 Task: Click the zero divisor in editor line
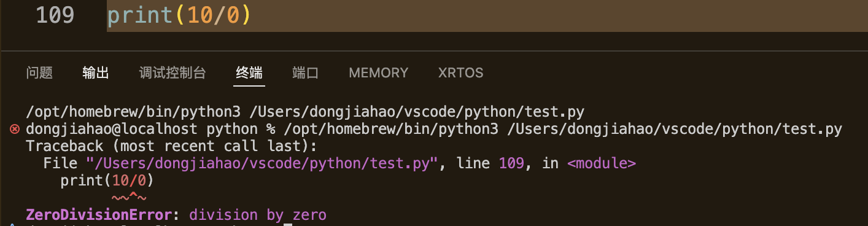click(x=233, y=15)
